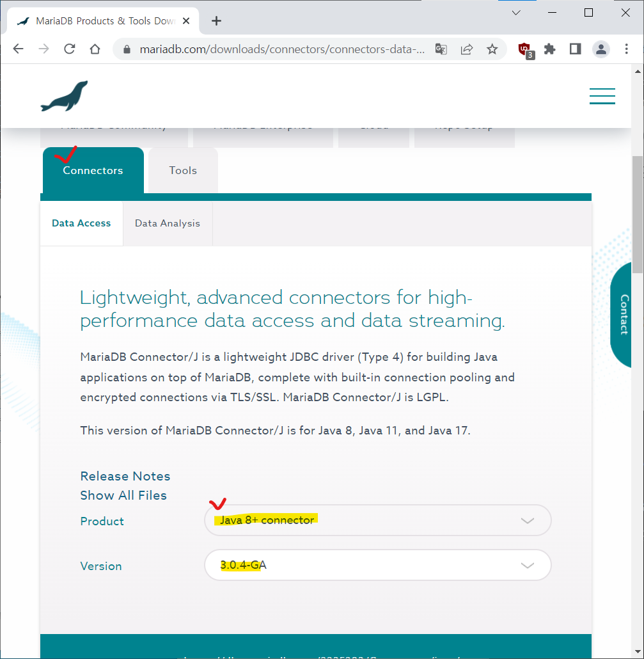Open the browser home page
The height and width of the screenshot is (659, 644).
[95, 49]
